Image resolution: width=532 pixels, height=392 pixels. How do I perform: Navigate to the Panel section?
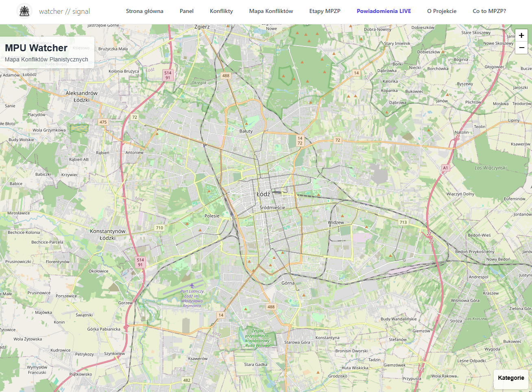click(x=186, y=11)
